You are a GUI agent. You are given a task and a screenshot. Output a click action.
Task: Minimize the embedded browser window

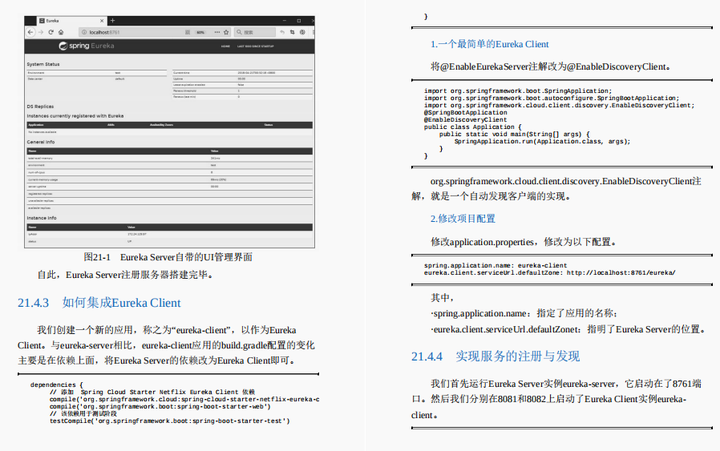[x=285, y=21]
